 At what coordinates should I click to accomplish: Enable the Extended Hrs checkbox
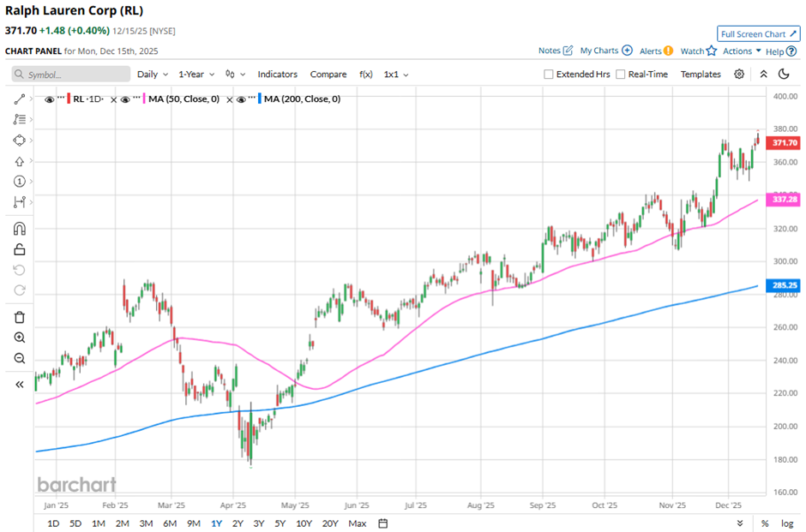pos(549,75)
